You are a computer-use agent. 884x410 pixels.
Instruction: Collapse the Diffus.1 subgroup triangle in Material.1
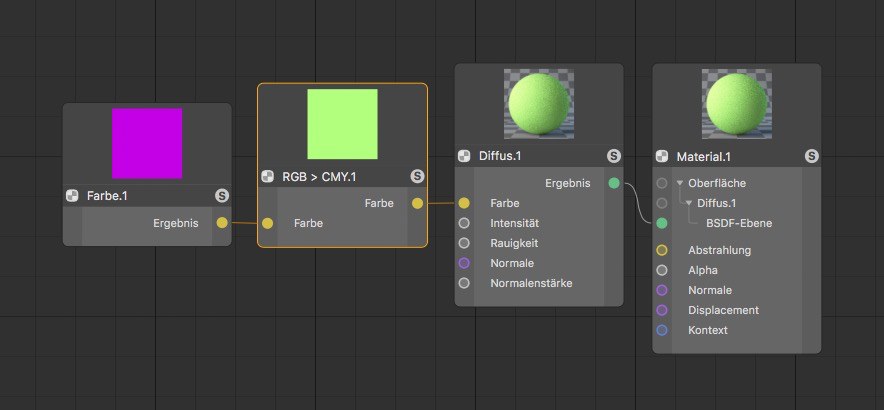click(688, 203)
